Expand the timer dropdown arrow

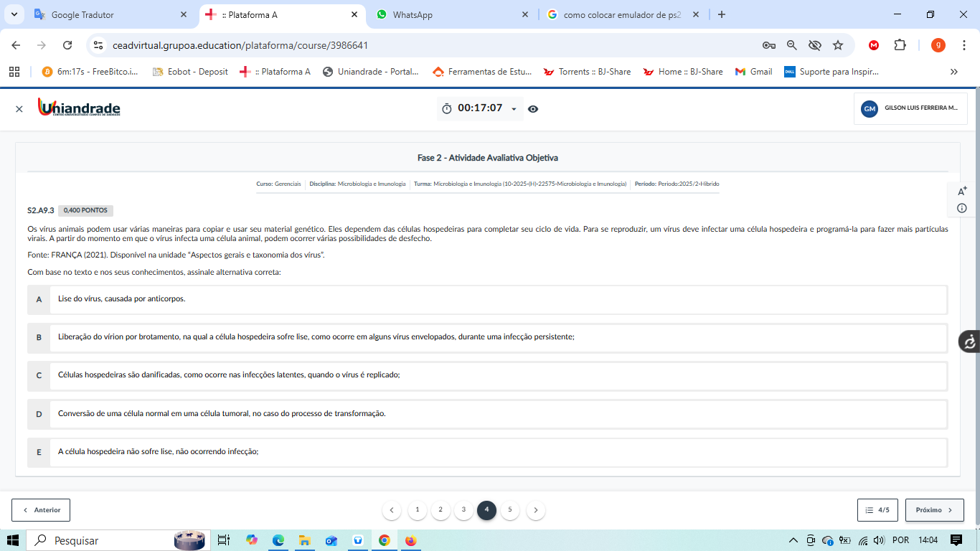tap(514, 109)
